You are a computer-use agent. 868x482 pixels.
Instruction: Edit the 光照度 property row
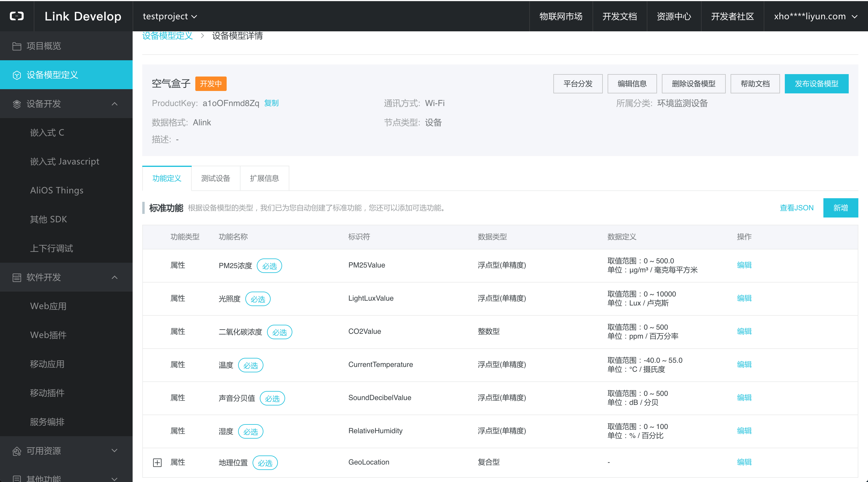(x=744, y=298)
